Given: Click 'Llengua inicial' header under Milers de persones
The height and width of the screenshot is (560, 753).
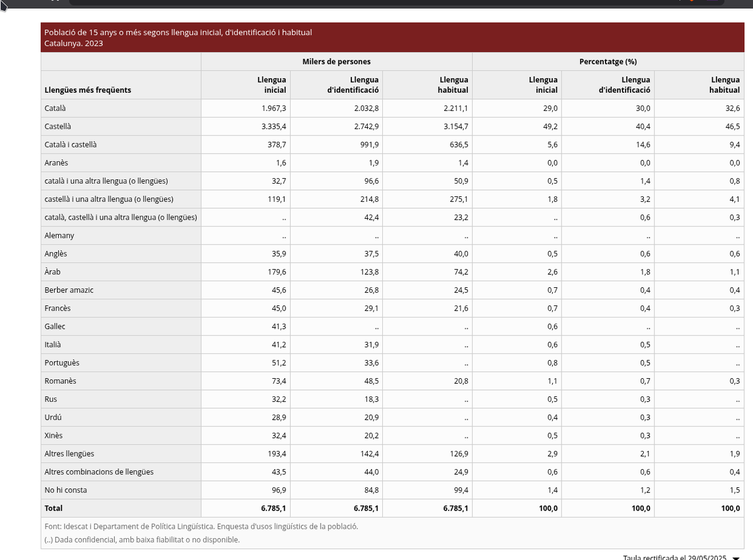Looking at the screenshot, I should pos(272,85).
